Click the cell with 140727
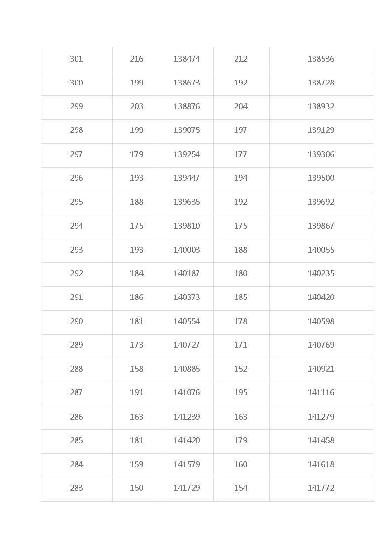 (x=187, y=345)
